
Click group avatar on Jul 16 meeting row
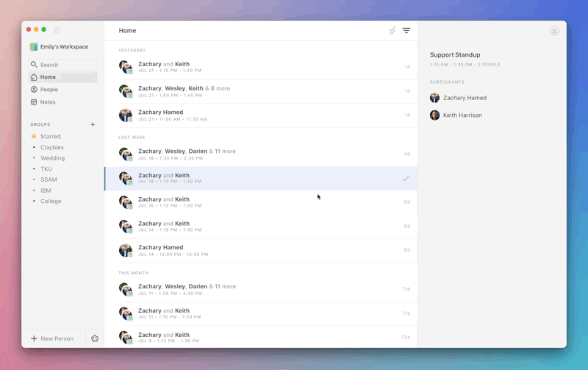[x=126, y=202]
